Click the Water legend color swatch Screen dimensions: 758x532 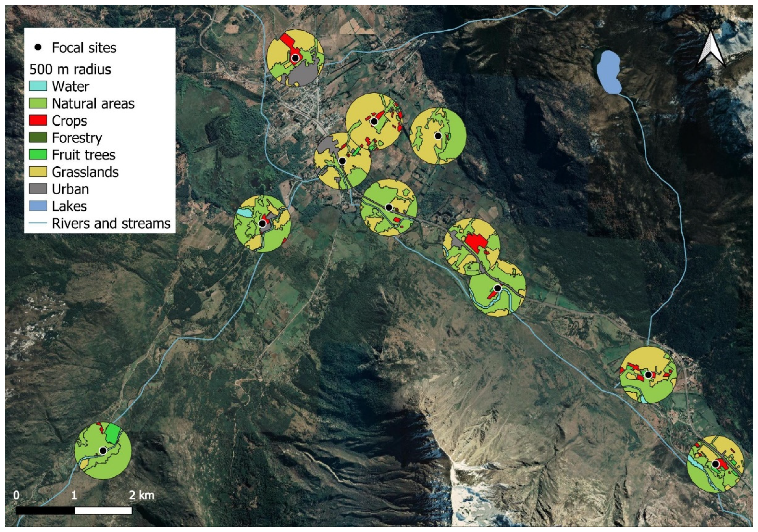pyautogui.click(x=38, y=86)
